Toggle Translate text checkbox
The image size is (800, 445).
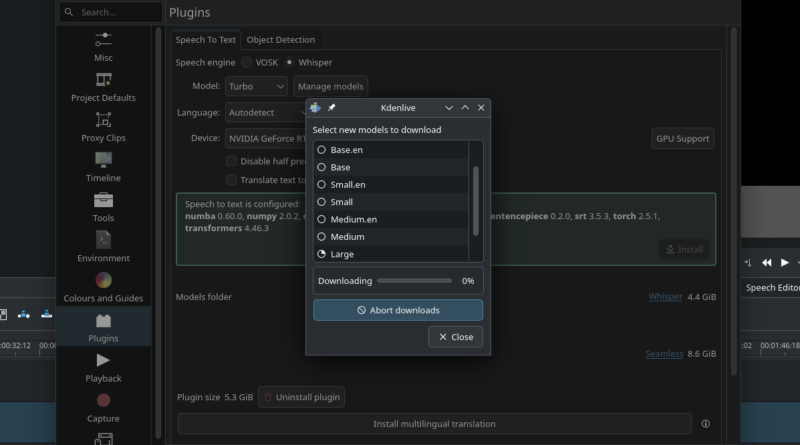pos(231,180)
